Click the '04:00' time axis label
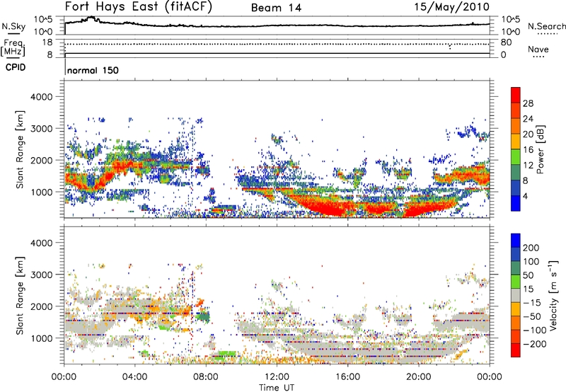The width and height of the screenshot is (566, 392). (134, 377)
